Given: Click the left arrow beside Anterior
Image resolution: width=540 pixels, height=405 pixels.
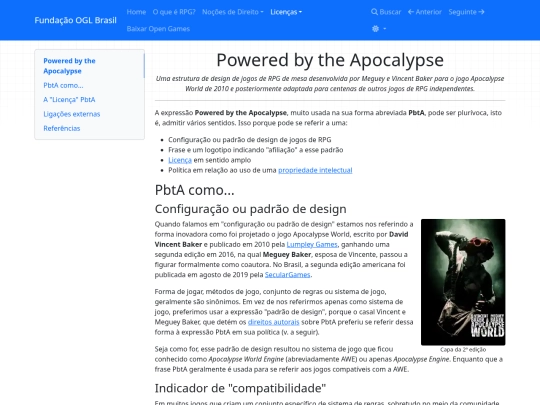Looking at the screenshot, I should click(411, 12).
